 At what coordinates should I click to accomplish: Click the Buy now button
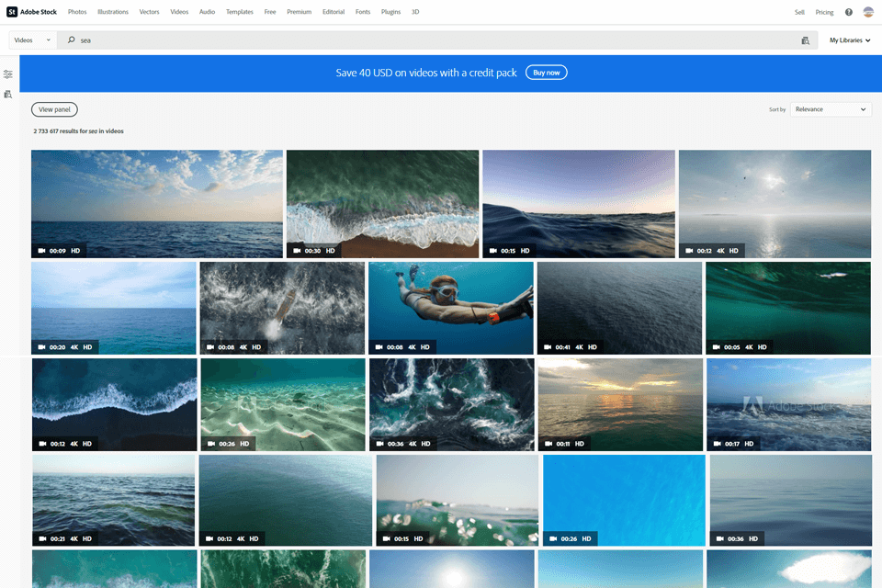click(x=546, y=73)
